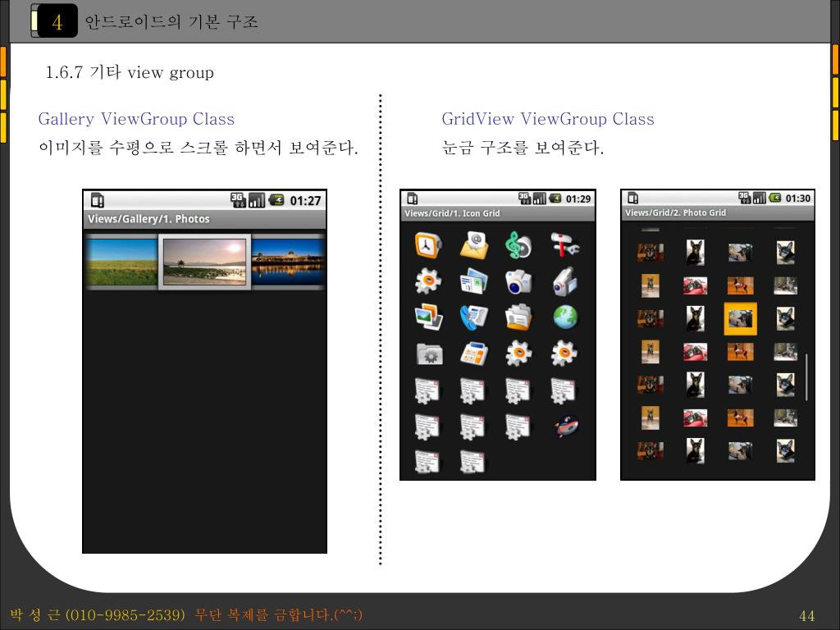Tap SD card alert icon in Icon Grid status bar
The width and height of the screenshot is (840, 630).
pos(412,199)
